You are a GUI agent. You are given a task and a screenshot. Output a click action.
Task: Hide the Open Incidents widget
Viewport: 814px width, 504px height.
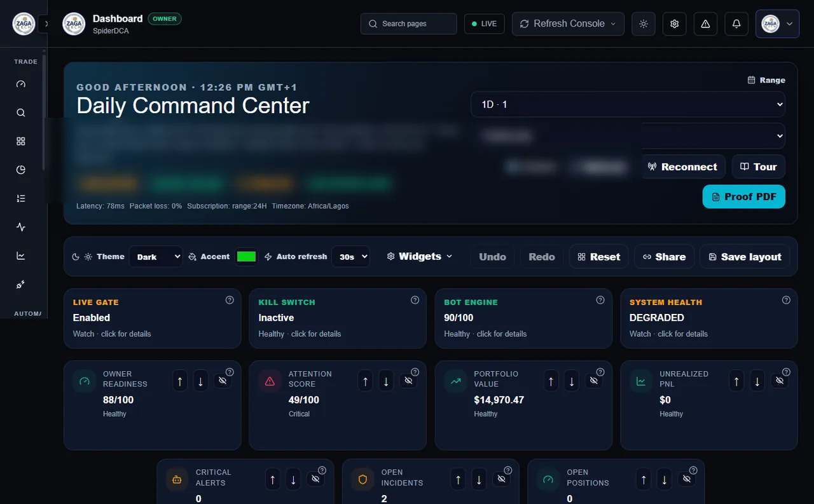(501, 479)
